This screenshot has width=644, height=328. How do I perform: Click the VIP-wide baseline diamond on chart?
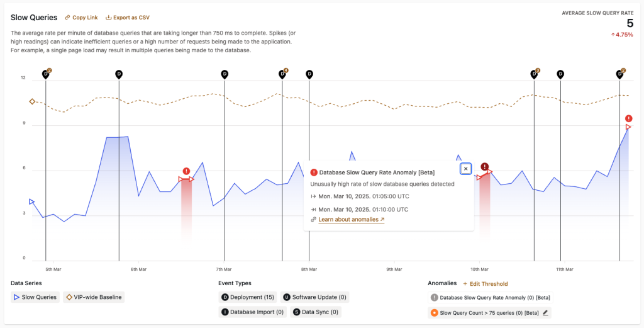[32, 101]
